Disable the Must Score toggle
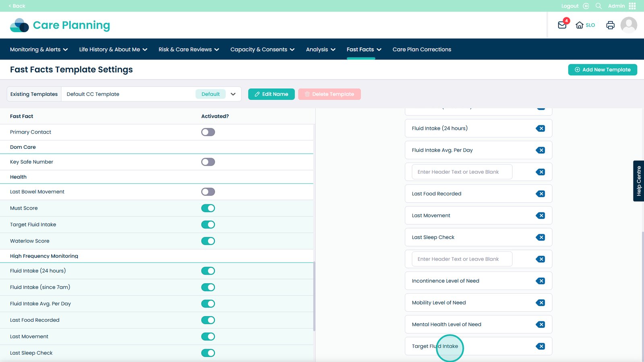Screen dimensions: 644x362 (208, 208)
